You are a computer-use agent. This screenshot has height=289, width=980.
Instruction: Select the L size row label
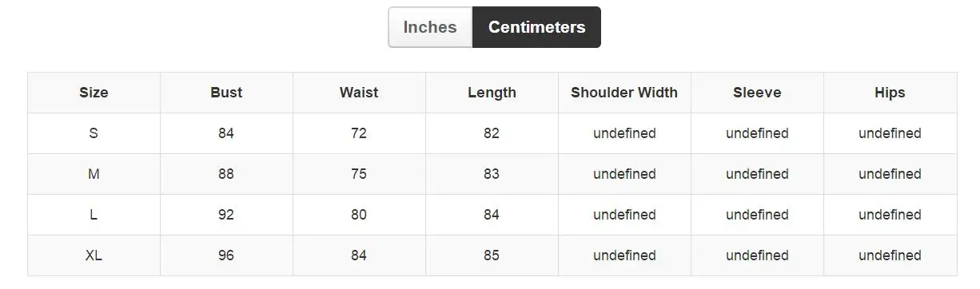pos(94,215)
